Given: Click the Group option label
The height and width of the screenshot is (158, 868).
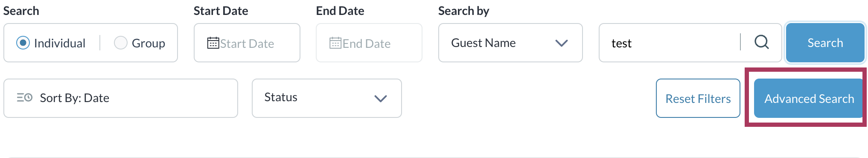Looking at the screenshot, I should point(148,43).
